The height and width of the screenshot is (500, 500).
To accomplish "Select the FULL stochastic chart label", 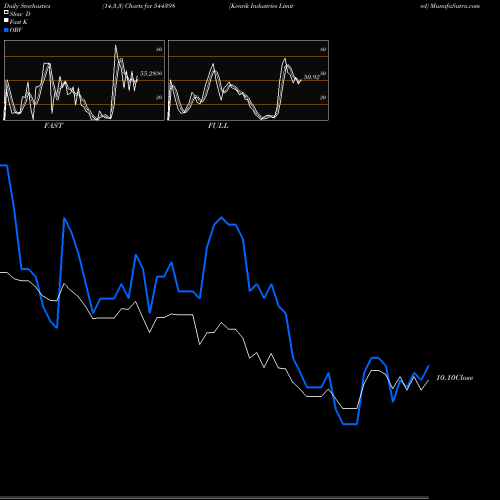I will (x=218, y=126).
